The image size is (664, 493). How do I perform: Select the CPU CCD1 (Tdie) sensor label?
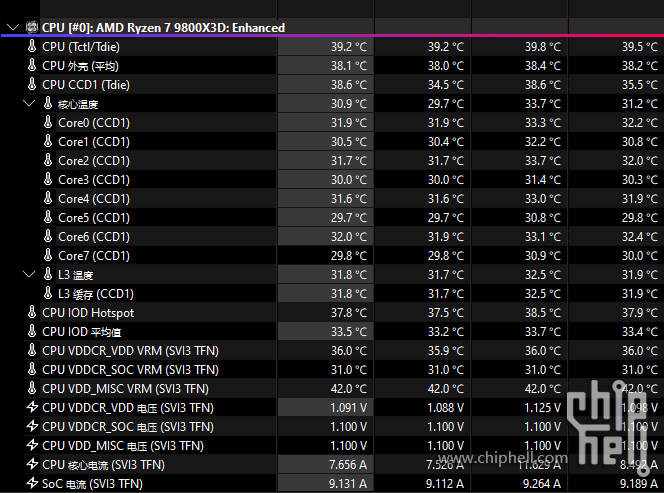tap(86, 85)
